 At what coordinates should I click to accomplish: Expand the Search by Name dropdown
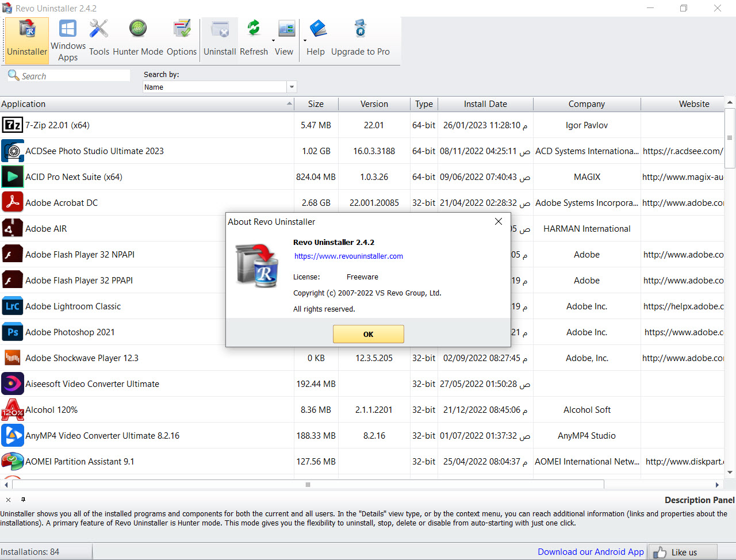coord(292,87)
